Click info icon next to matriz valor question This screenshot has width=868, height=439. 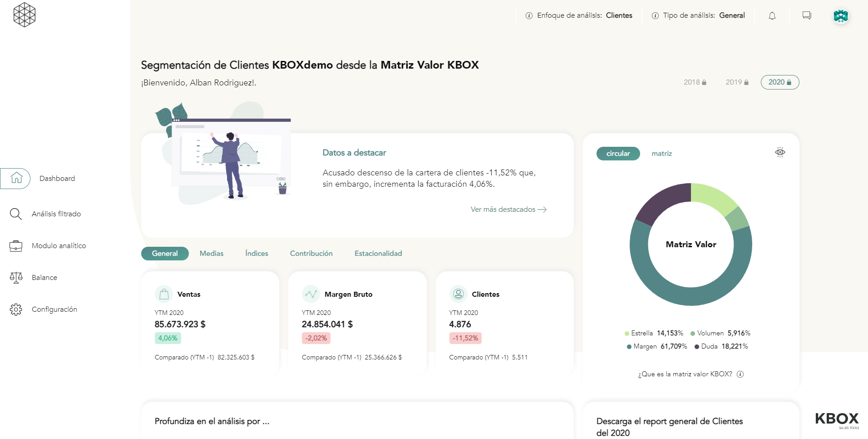click(x=740, y=374)
